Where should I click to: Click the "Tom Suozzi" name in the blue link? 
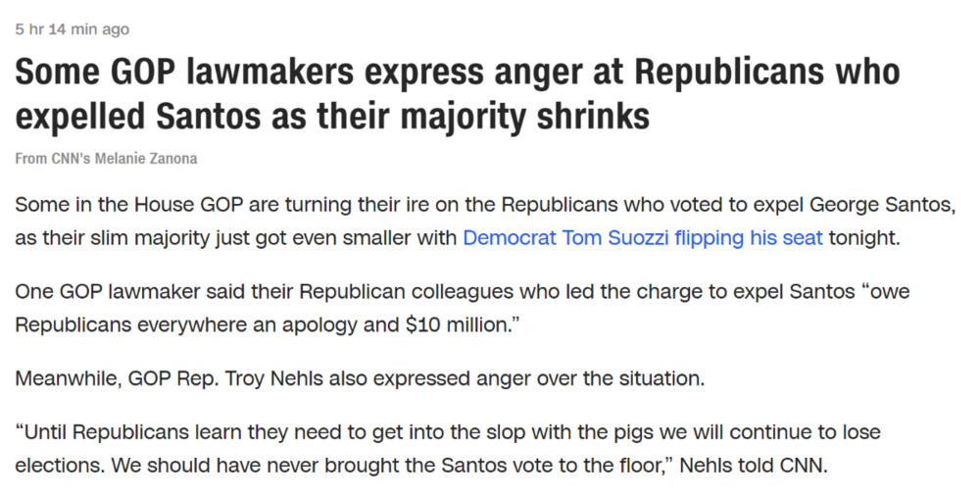(x=612, y=238)
